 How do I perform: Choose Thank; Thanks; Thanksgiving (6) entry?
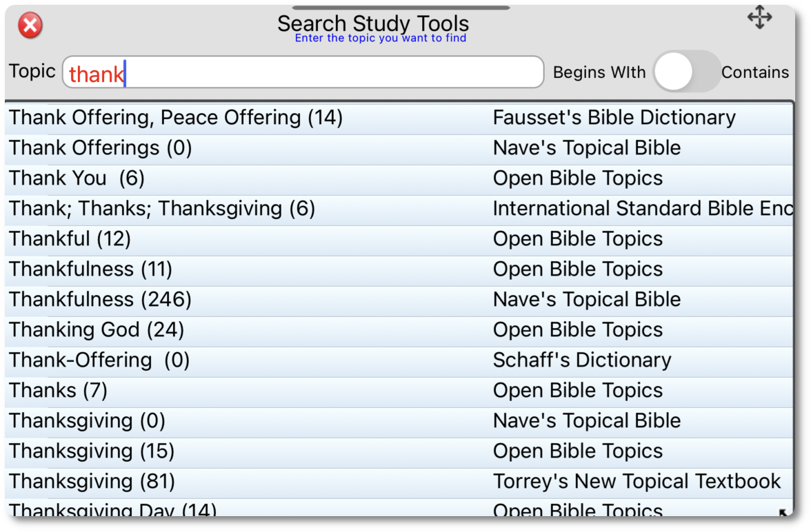coord(162,209)
